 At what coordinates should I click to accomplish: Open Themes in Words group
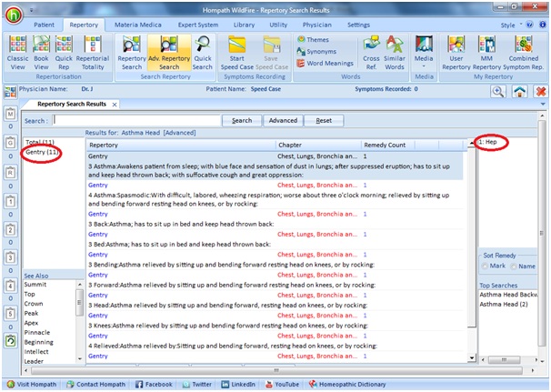(x=313, y=39)
